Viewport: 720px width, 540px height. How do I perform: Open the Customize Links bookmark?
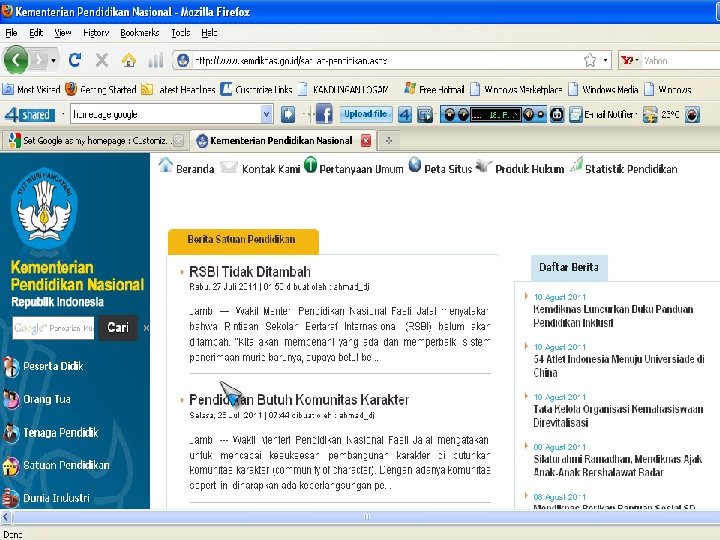coord(256,89)
